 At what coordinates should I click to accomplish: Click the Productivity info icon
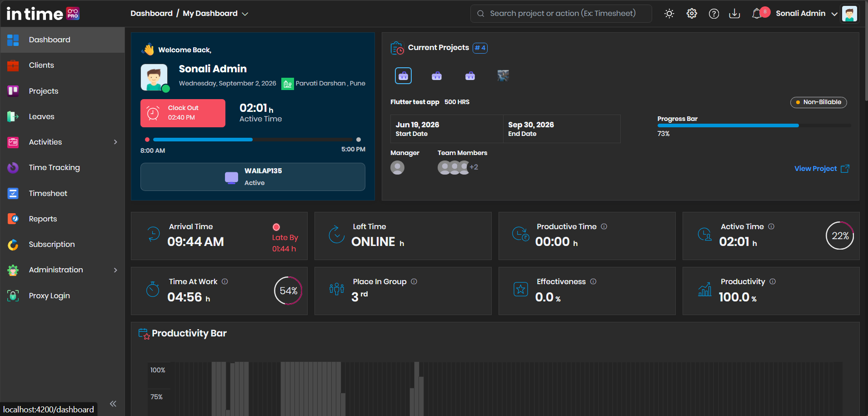pos(773,281)
